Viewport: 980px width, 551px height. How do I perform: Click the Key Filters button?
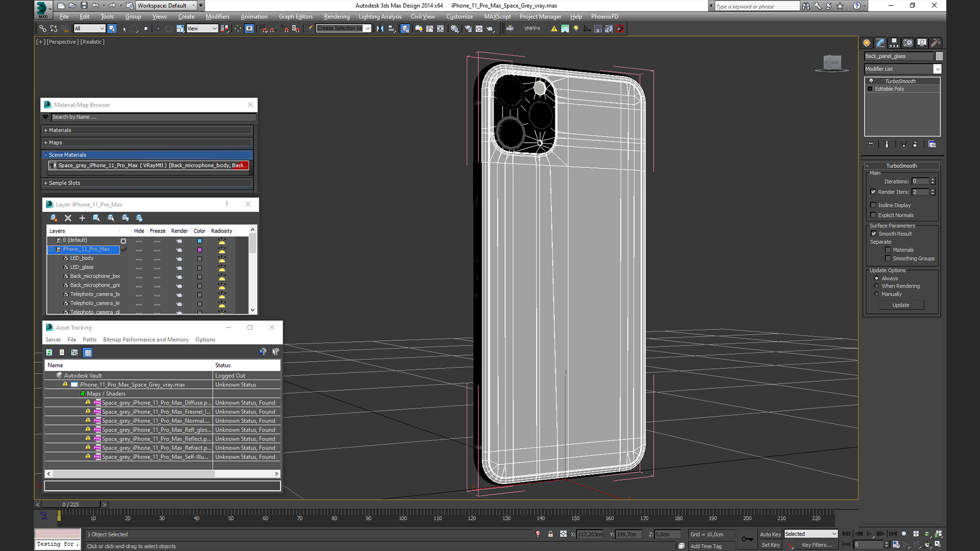(x=816, y=545)
